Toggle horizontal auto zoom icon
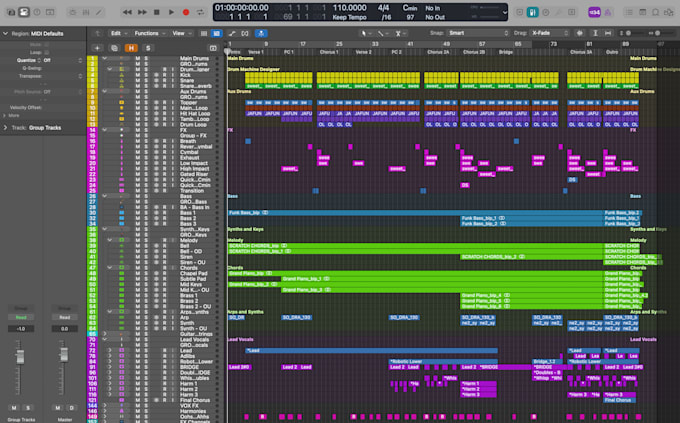The height and width of the screenshot is (423, 680). (608, 33)
